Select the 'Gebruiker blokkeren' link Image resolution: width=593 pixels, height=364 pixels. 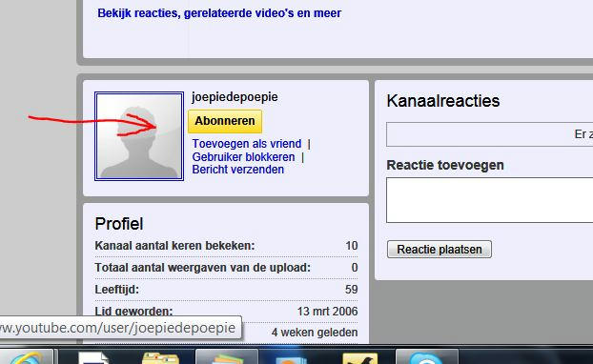coord(243,157)
